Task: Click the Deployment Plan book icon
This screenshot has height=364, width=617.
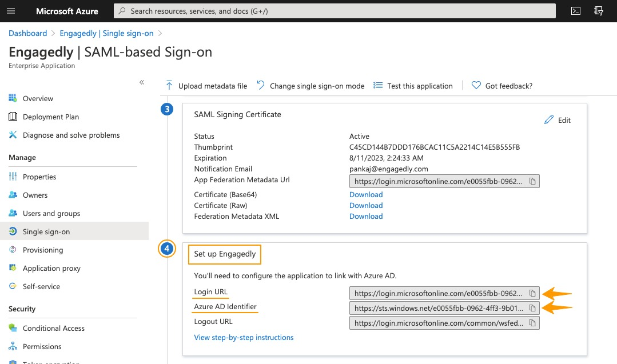Action: 13,117
